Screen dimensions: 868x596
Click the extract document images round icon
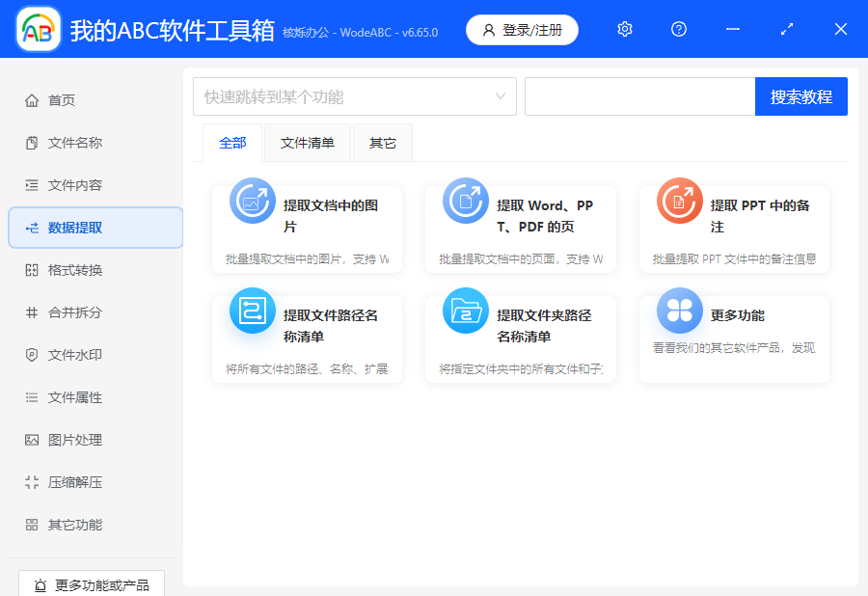point(253,201)
